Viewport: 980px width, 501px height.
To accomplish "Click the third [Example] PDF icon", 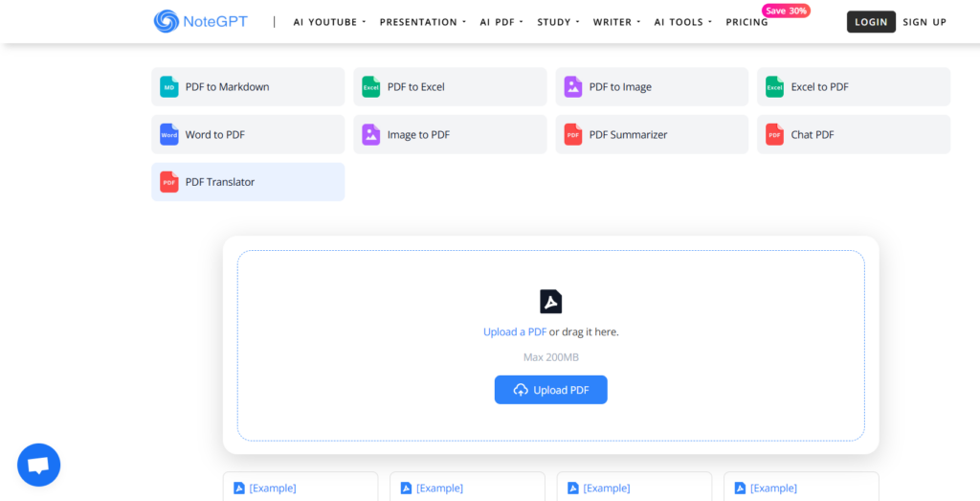I will click(572, 488).
